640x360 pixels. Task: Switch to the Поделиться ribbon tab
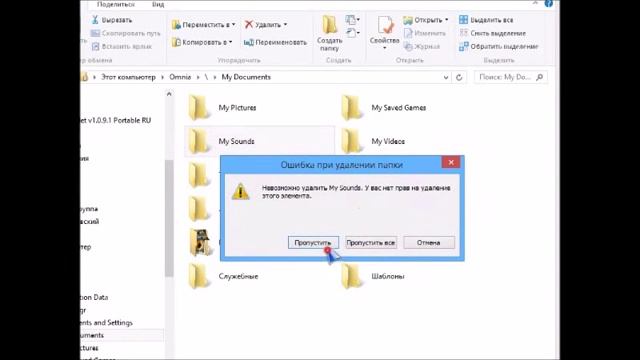tap(116, 4)
